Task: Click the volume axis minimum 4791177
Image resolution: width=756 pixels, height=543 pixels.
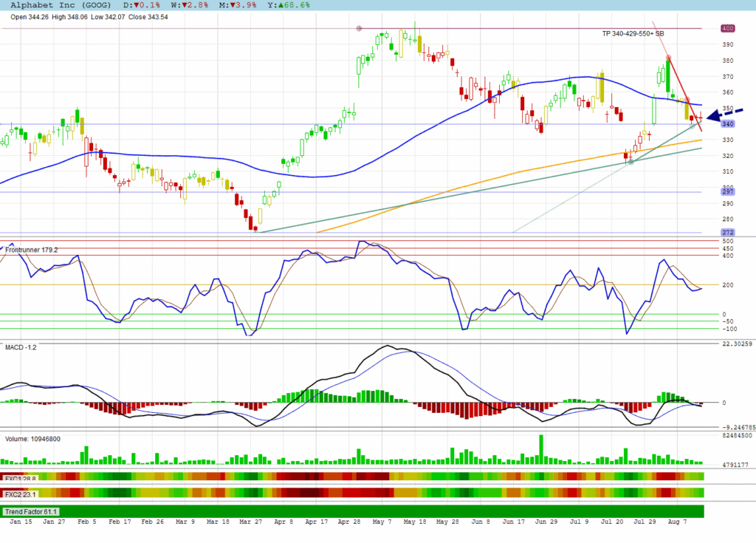Action: click(735, 465)
